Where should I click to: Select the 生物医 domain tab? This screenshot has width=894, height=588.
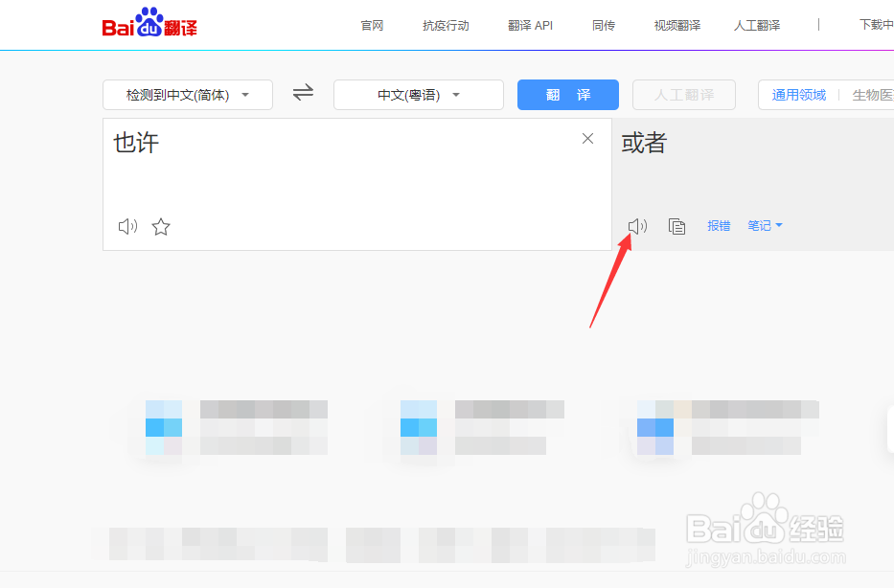(872, 94)
